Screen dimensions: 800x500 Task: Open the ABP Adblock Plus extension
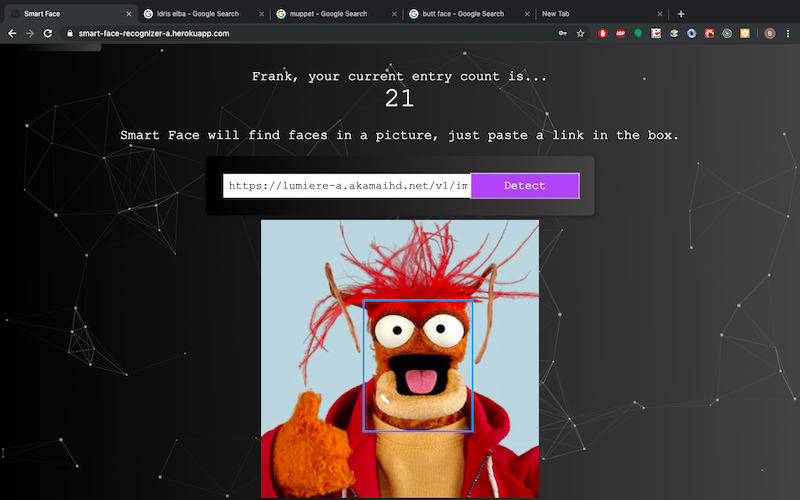[620, 34]
